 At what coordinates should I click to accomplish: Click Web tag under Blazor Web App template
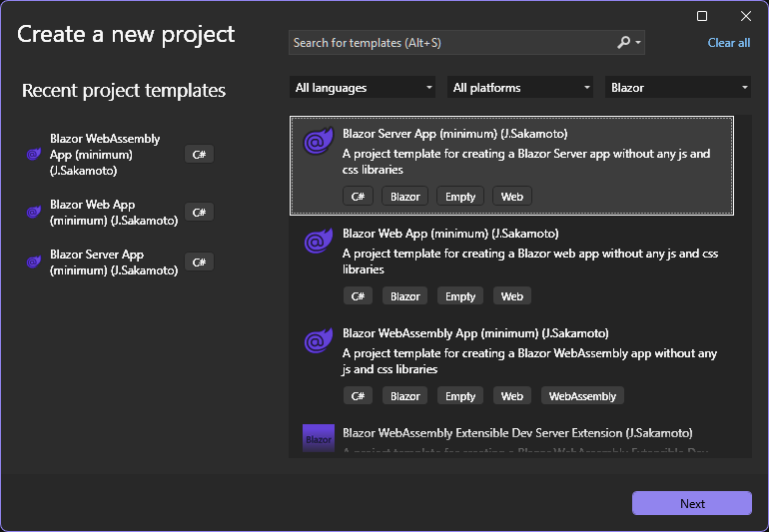512,296
